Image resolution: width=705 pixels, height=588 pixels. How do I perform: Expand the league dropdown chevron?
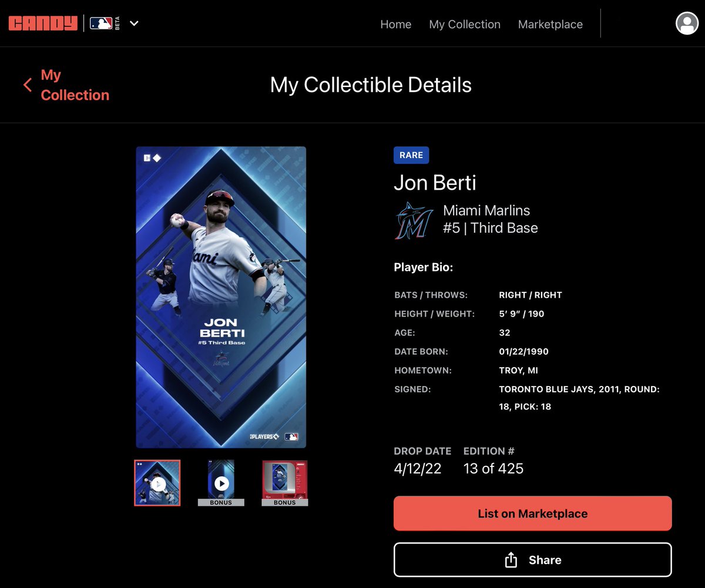coord(134,23)
